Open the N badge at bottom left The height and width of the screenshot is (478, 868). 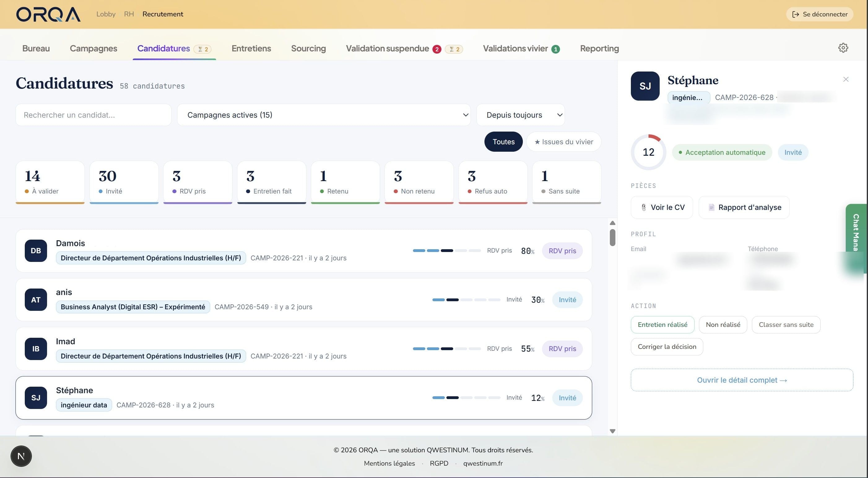pyautogui.click(x=21, y=456)
